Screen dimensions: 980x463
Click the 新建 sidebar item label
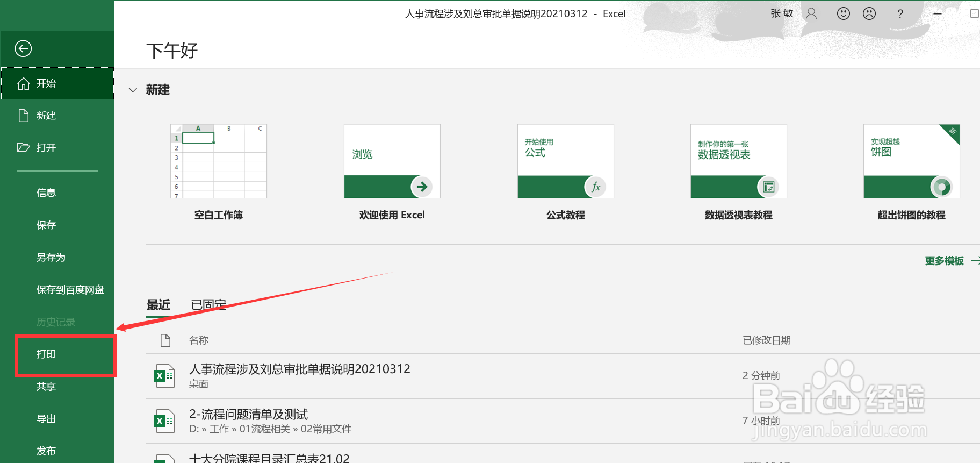46,116
